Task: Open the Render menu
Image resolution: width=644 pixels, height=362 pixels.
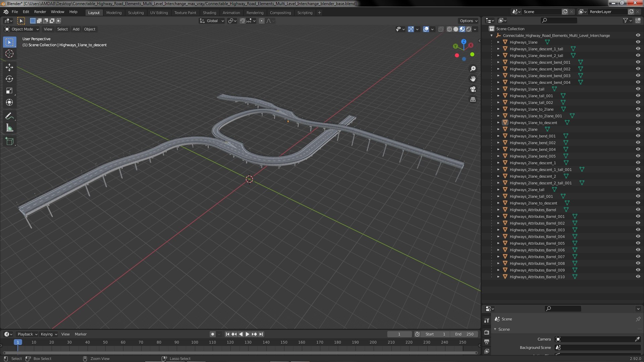Action: pos(40,12)
